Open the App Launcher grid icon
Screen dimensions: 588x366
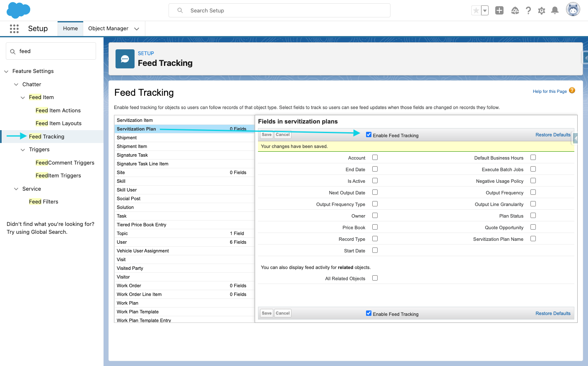coord(14,29)
